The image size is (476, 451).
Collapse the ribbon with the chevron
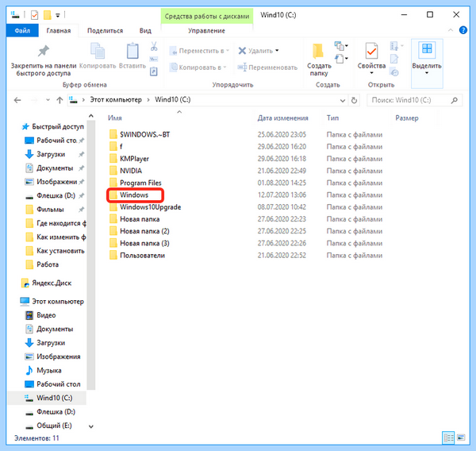(451, 30)
